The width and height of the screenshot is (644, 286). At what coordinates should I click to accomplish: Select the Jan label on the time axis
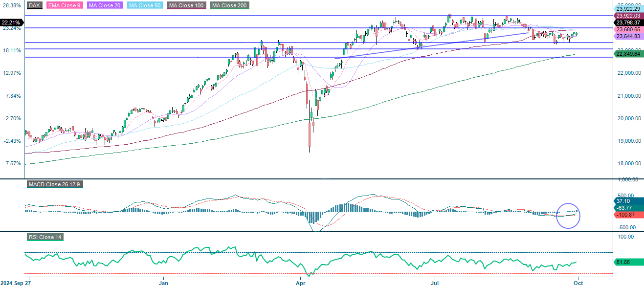click(163, 283)
